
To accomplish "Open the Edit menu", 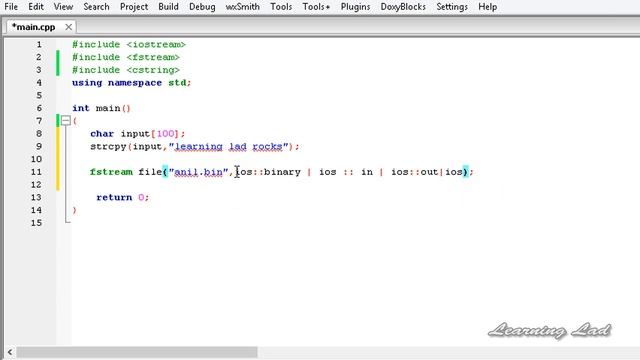I will pos(36,7).
